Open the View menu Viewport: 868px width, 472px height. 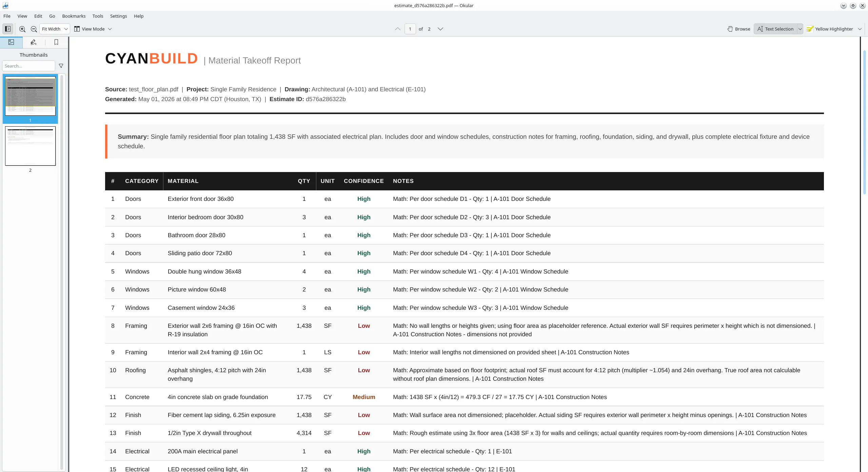tap(22, 16)
